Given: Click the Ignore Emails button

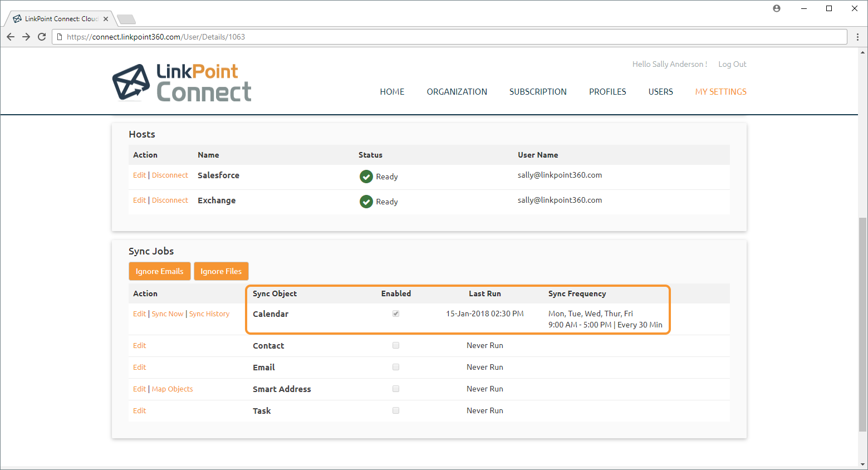Looking at the screenshot, I should pos(159,271).
